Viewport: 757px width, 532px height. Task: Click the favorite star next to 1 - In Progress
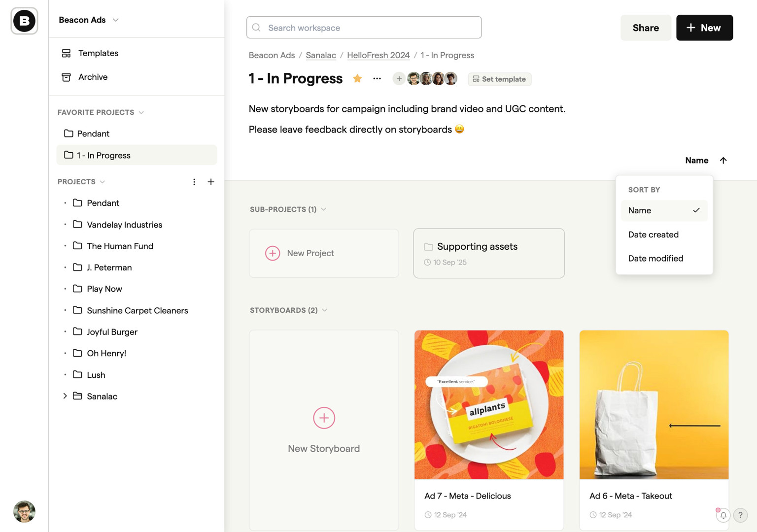tap(357, 78)
